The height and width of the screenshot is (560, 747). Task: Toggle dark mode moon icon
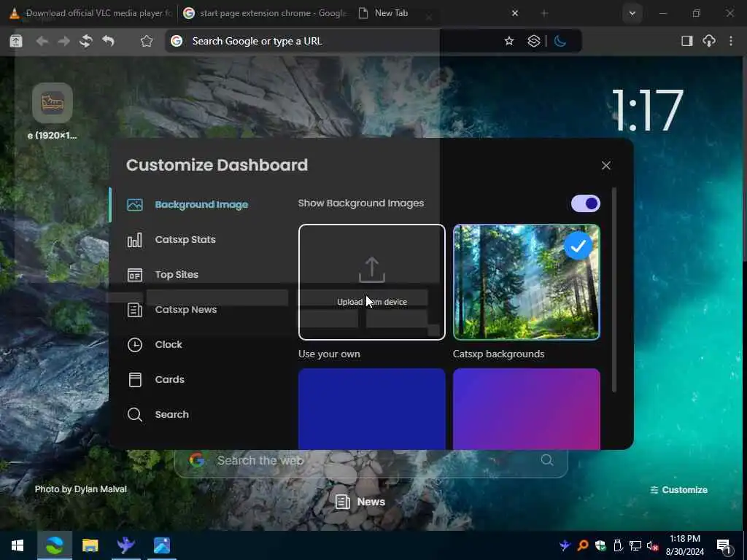pyautogui.click(x=560, y=42)
